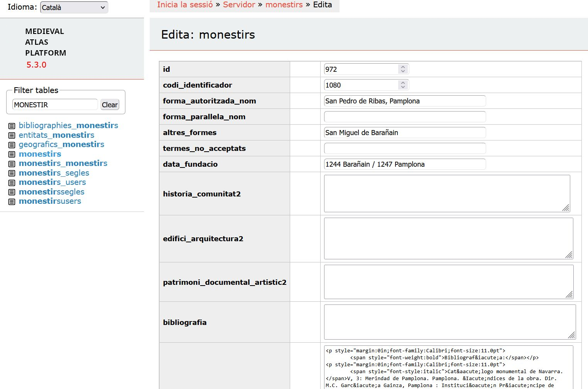The image size is (588, 389).
Task: Click the table icon beside monestirs_segles
Action: pyautogui.click(x=11, y=173)
